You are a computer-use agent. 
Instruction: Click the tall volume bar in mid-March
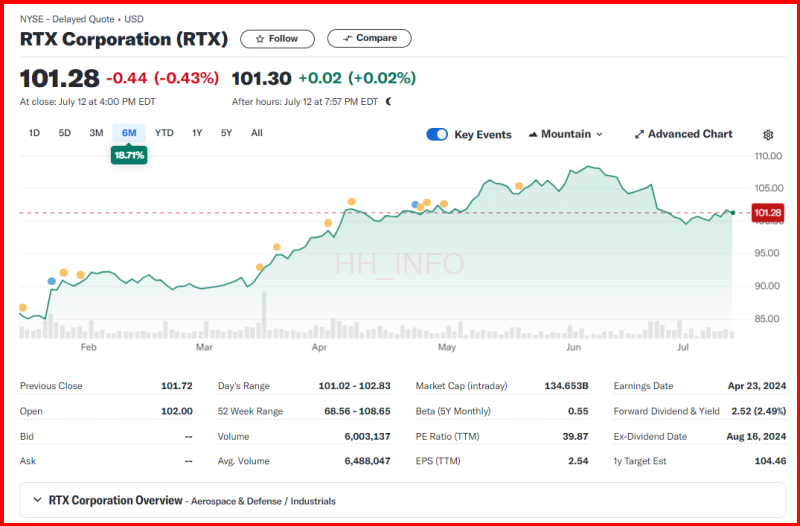(264, 315)
